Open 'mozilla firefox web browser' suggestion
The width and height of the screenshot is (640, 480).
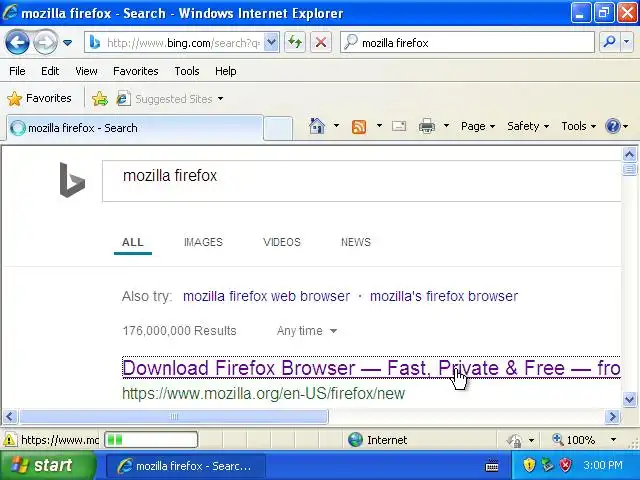(x=266, y=296)
